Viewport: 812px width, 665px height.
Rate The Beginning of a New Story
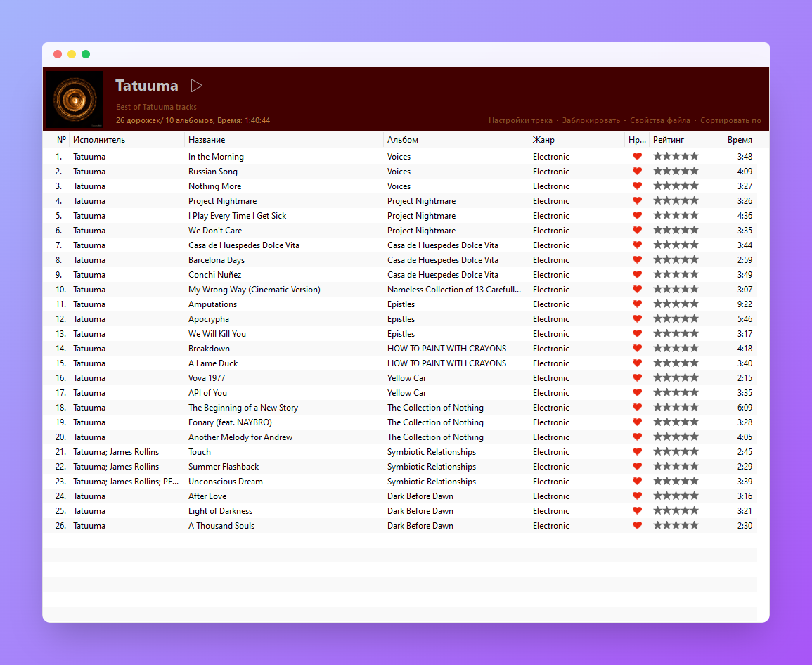(x=676, y=407)
